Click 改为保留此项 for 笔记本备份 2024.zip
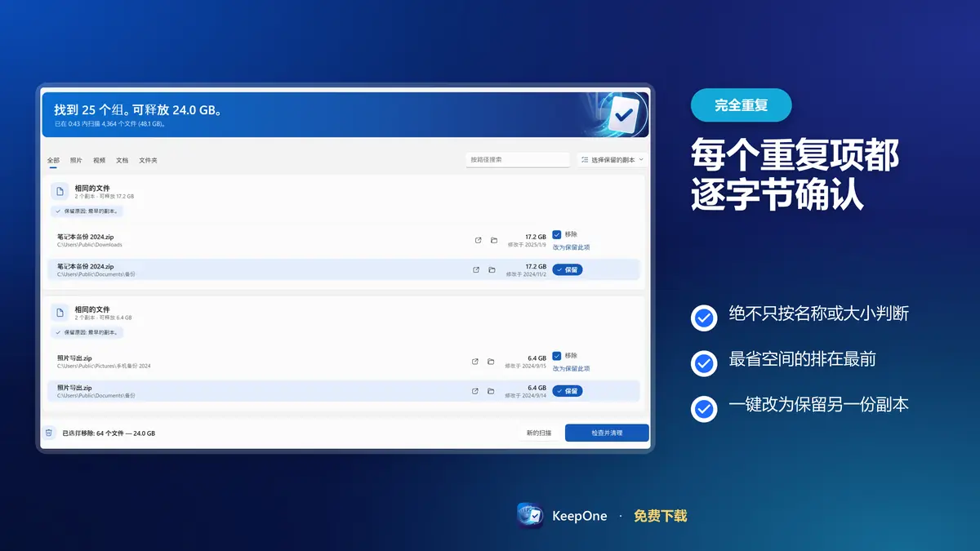 571,247
